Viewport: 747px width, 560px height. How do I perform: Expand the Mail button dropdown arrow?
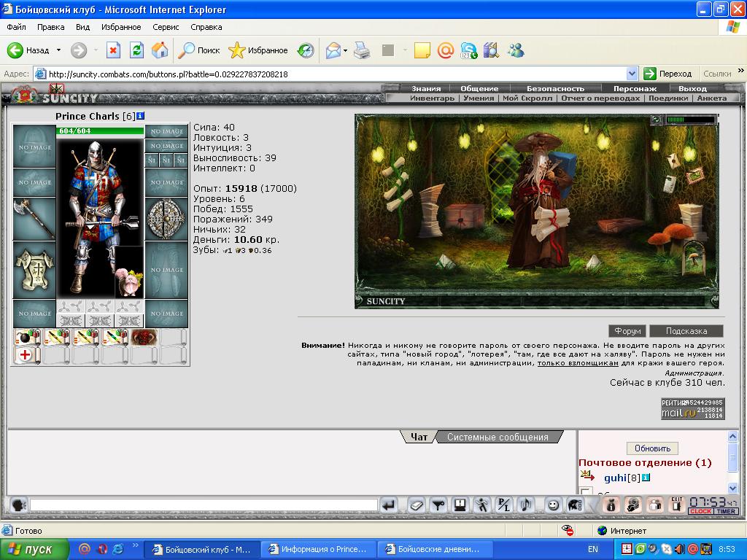pos(345,50)
